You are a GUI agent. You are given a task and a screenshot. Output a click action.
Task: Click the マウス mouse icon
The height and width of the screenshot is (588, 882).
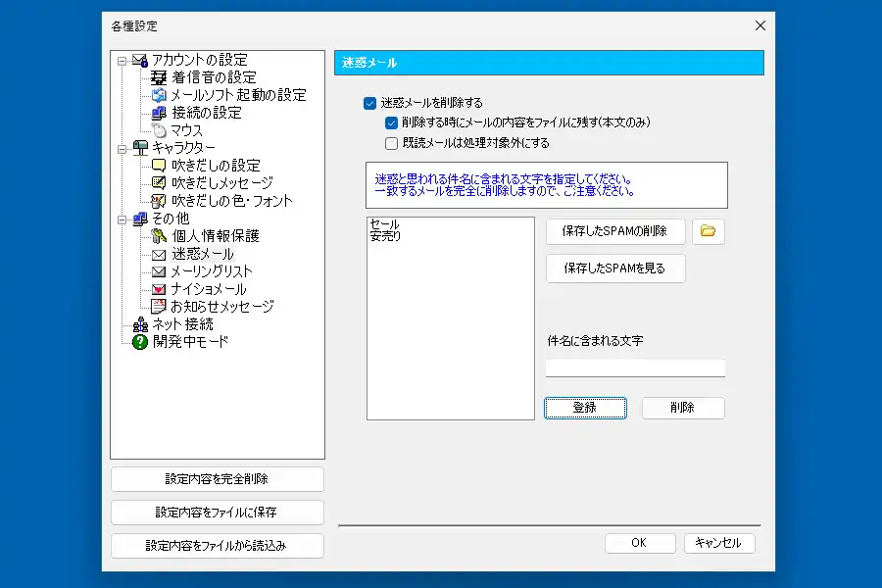coord(159,130)
